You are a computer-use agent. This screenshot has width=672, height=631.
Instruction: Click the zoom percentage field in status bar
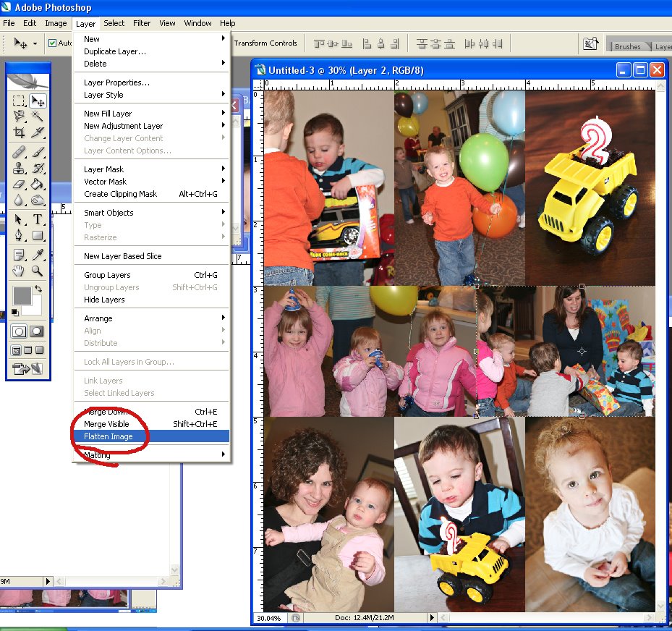268,618
